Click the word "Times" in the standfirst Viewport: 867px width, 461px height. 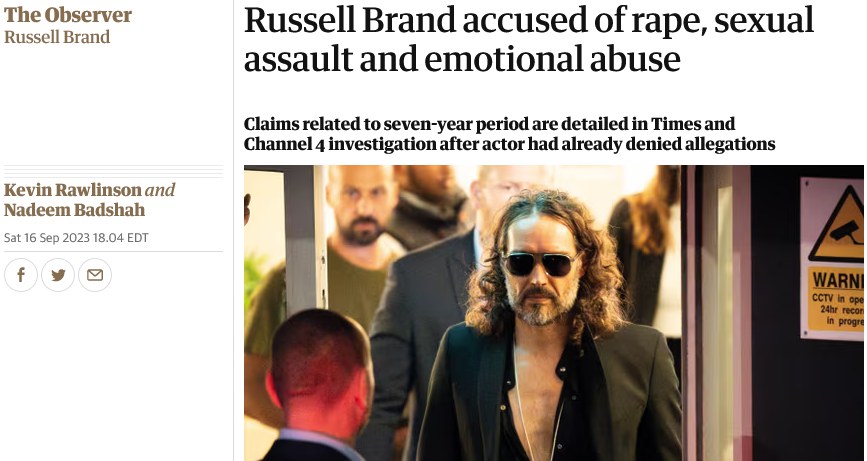(680, 124)
